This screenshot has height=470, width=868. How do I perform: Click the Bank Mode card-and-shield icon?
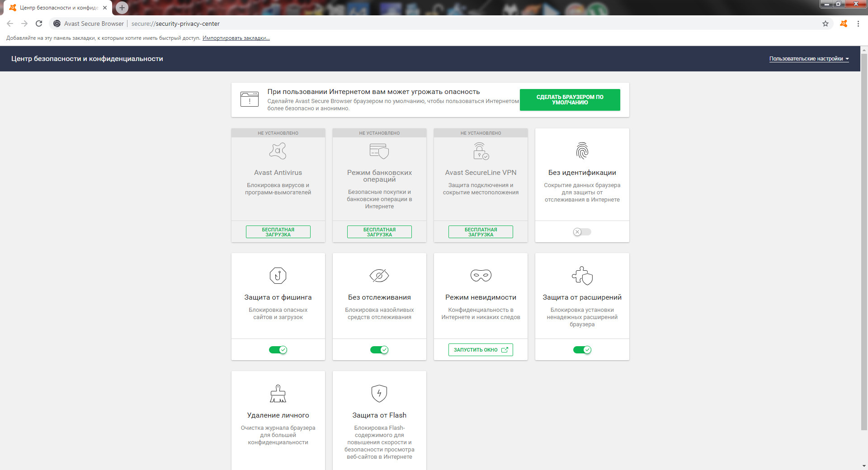point(379,151)
